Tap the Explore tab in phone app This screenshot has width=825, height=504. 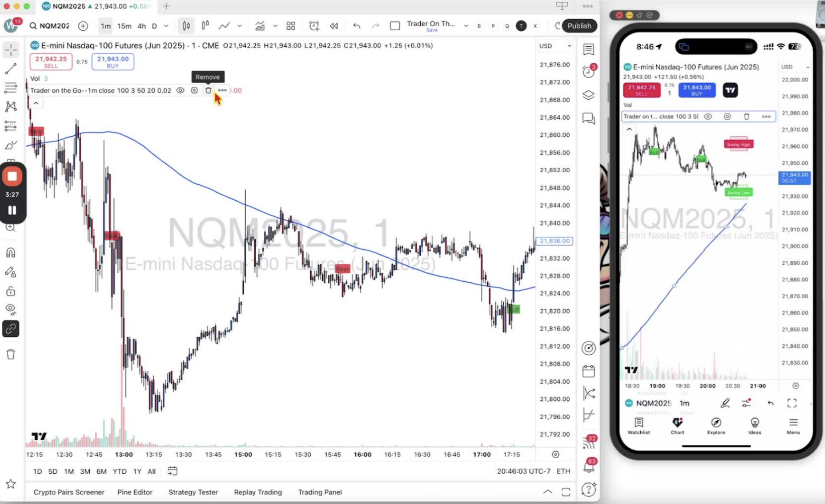coord(716,426)
